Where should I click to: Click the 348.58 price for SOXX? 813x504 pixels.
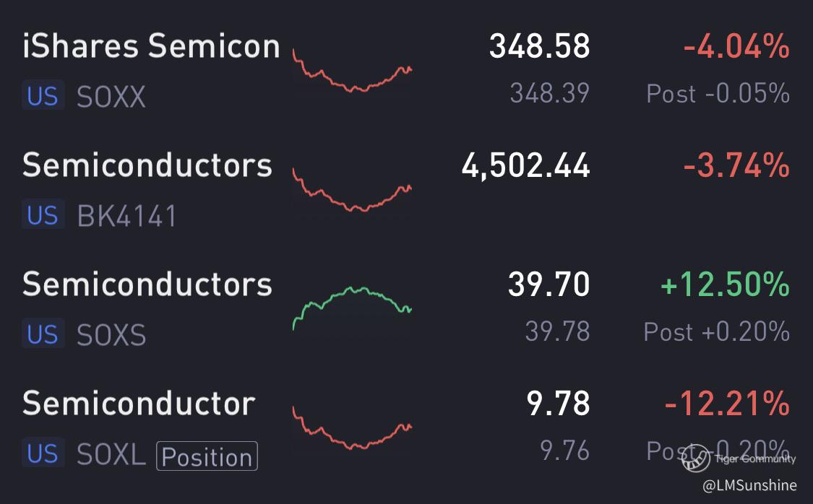click(x=539, y=45)
